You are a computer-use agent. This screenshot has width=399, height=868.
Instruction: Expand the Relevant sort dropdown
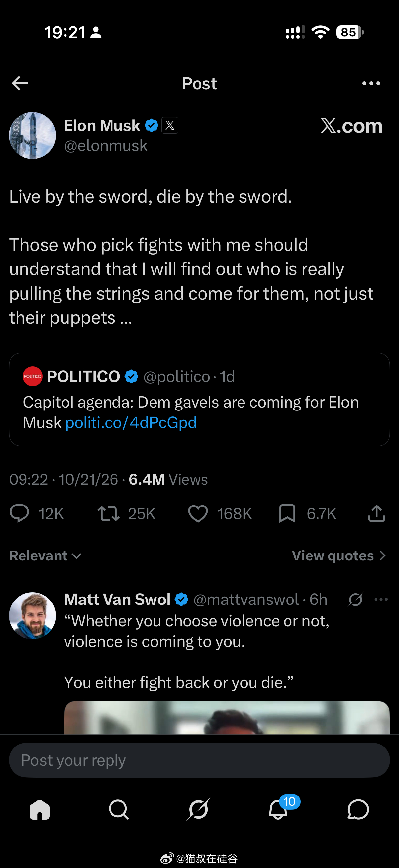(45, 555)
